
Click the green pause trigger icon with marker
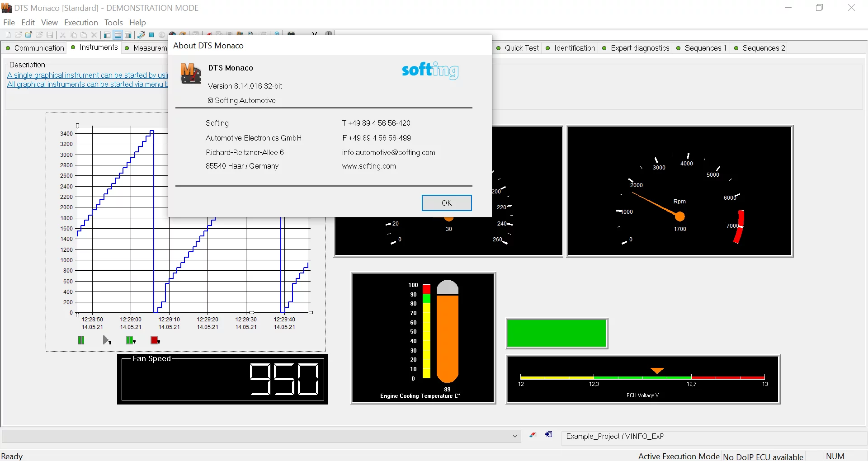point(131,340)
